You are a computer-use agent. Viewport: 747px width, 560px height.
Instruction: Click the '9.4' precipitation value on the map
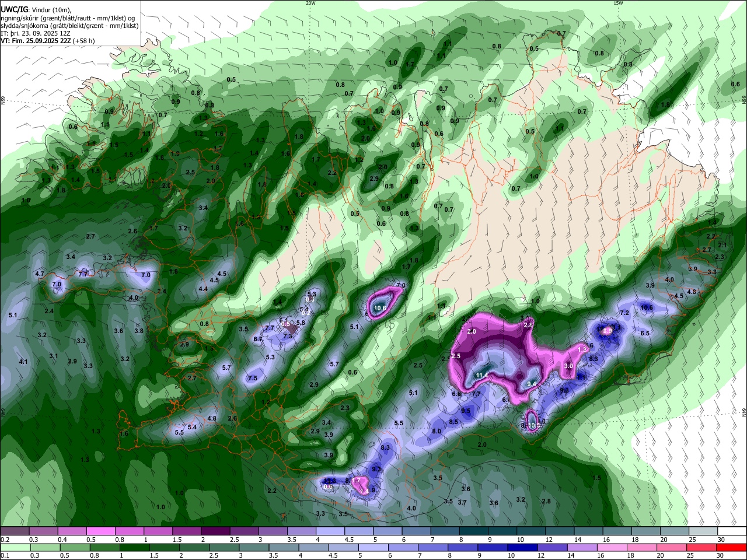pyautogui.click(x=532, y=384)
